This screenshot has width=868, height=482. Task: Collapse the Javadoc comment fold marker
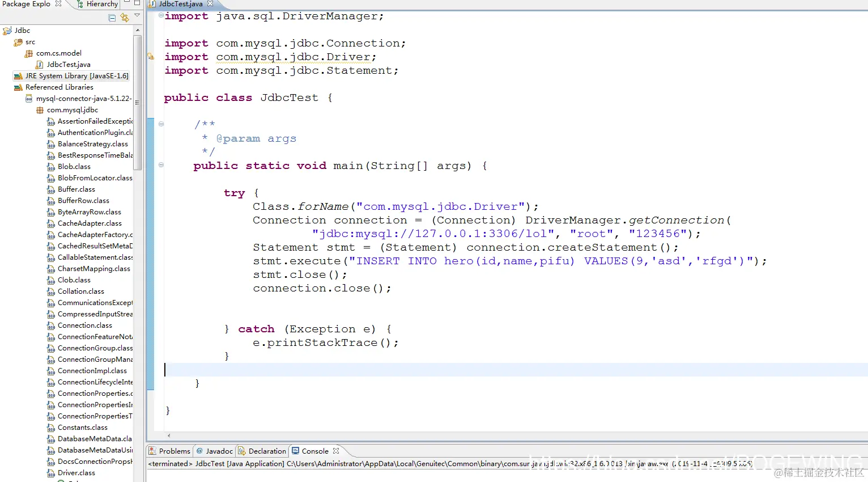click(161, 124)
